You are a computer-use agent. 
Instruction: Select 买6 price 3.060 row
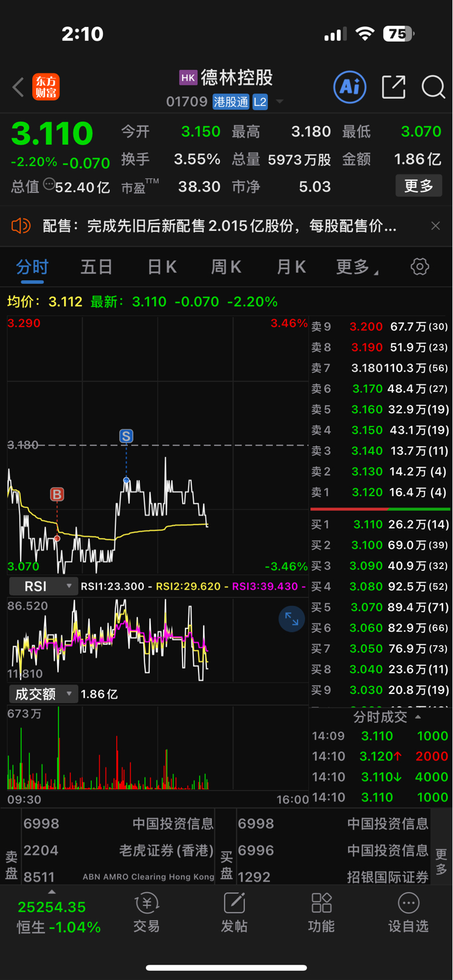point(380,628)
